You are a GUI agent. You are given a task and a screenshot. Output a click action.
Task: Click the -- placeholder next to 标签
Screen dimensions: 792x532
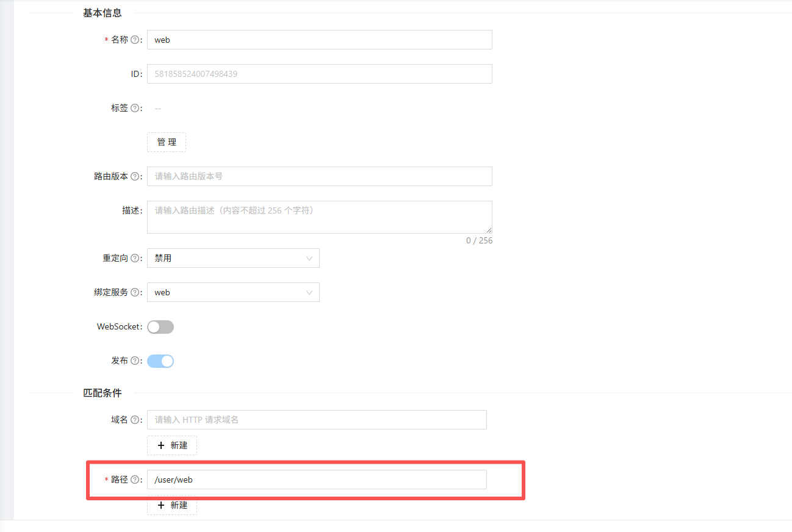(158, 109)
